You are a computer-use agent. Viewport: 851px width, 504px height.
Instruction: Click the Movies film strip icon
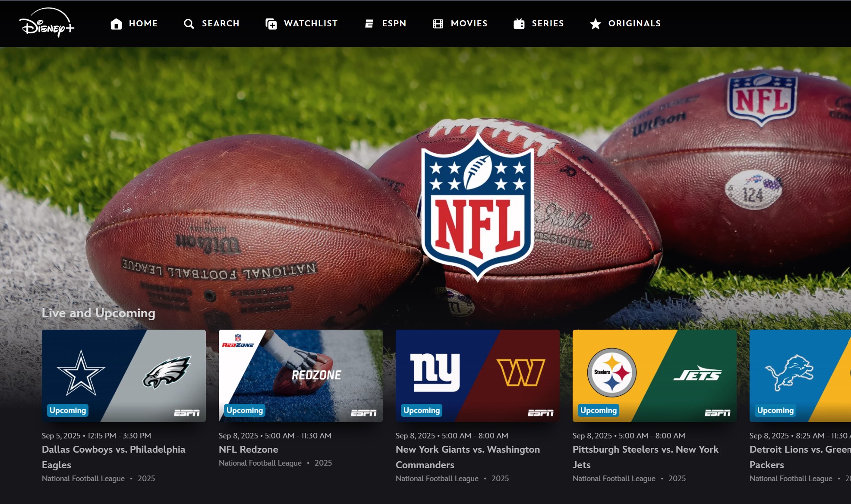(x=438, y=24)
